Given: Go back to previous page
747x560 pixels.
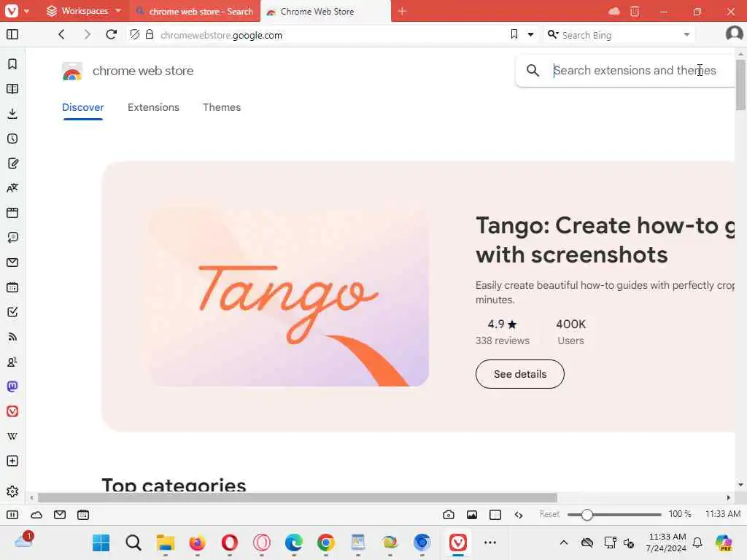Looking at the screenshot, I should pos(61,34).
